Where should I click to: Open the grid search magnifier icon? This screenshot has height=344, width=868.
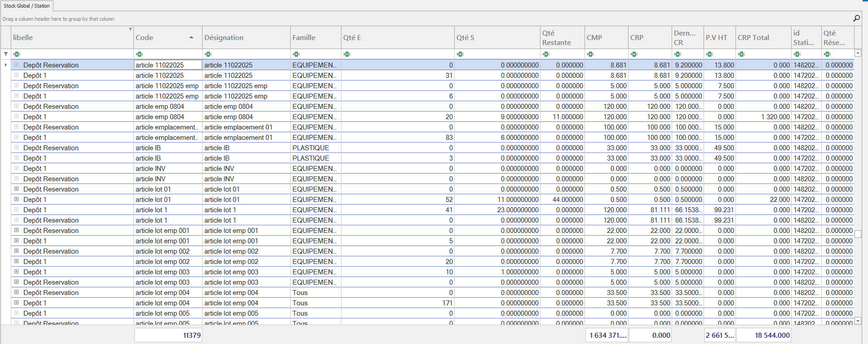tap(856, 18)
